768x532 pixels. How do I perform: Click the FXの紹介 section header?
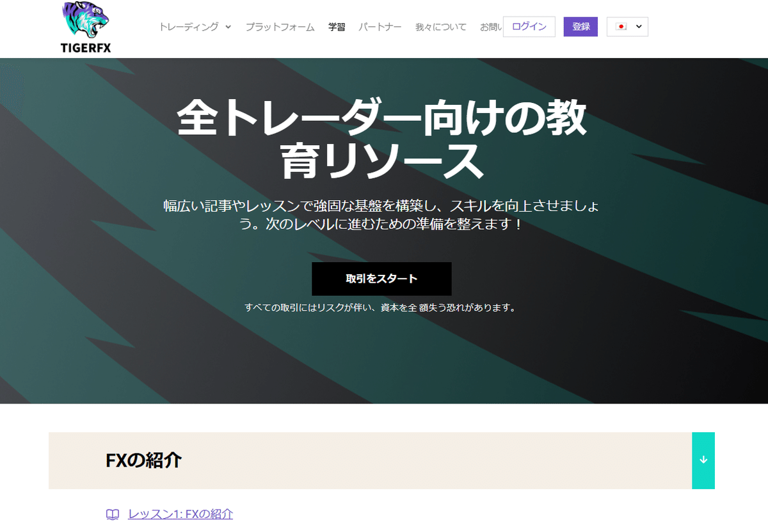141,460
